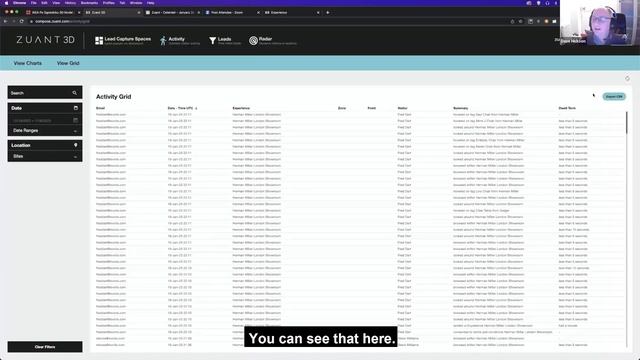Open the Lead Capture Spaces section
Viewport: 640px width, 360px height.
point(123,40)
